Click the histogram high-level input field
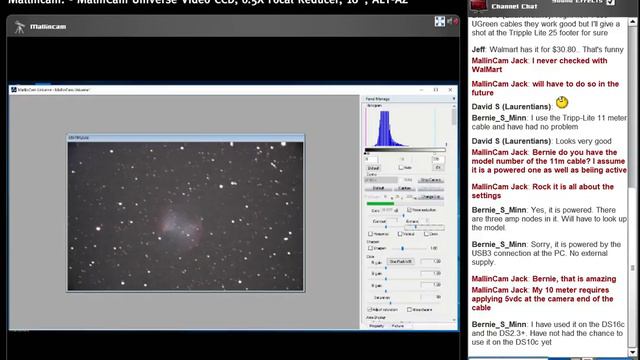This screenshot has width=640, height=360. [x=438, y=159]
